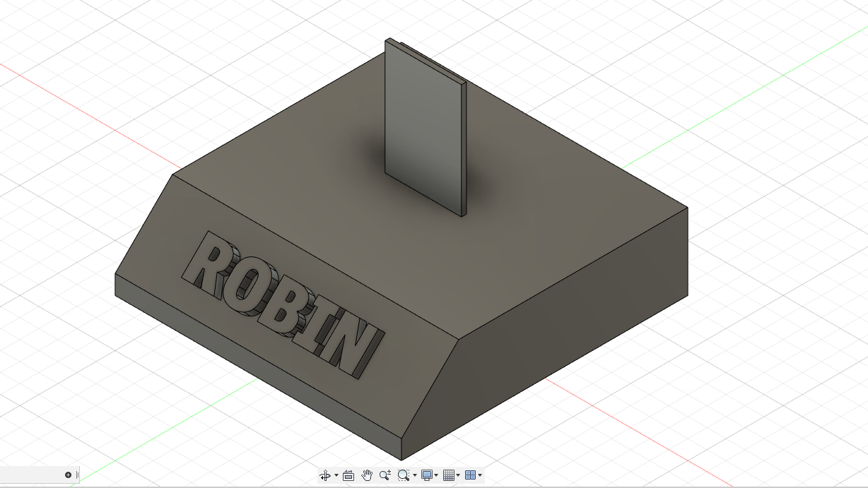Expand the Viewports dropdown arrow
Viewport: 868px width, 488px height.
point(480,475)
